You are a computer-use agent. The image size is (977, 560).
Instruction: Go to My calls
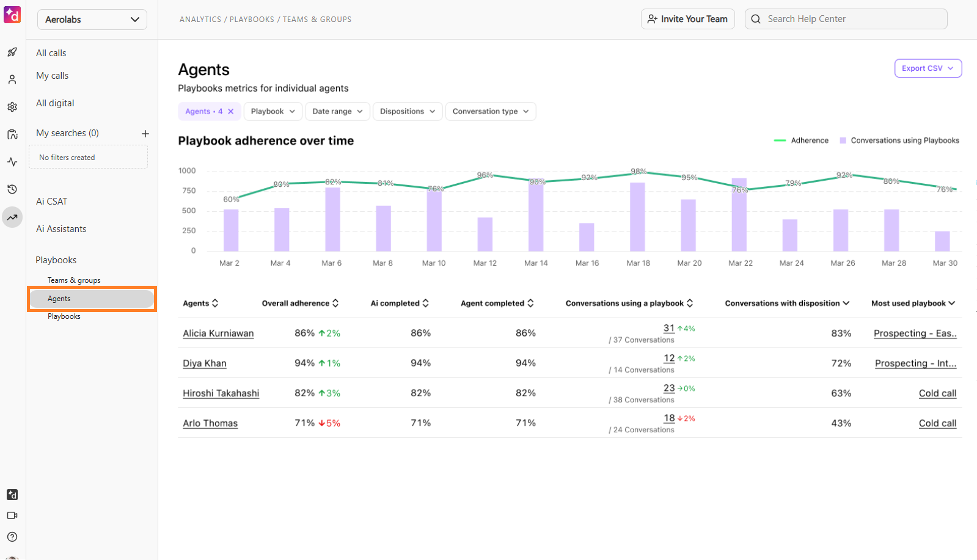pos(53,76)
